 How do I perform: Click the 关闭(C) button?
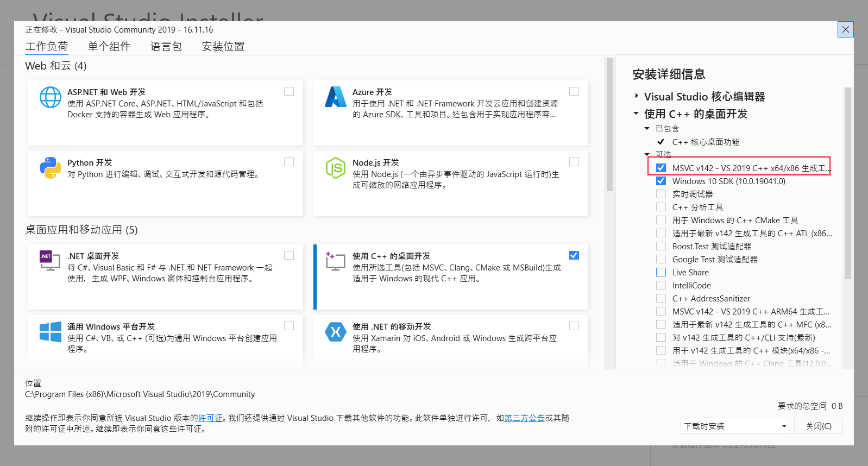tap(819, 426)
